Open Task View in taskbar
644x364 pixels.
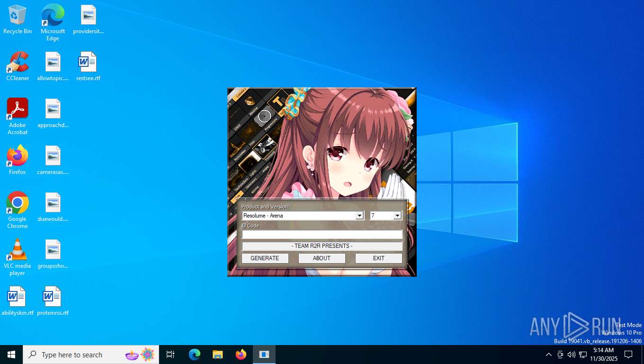click(x=170, y=355)
